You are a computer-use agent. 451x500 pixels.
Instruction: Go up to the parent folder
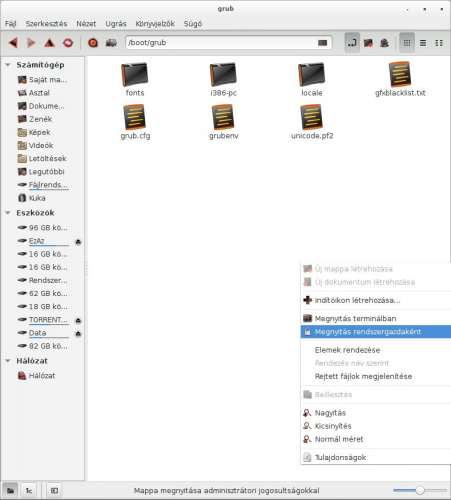(49, 43)
